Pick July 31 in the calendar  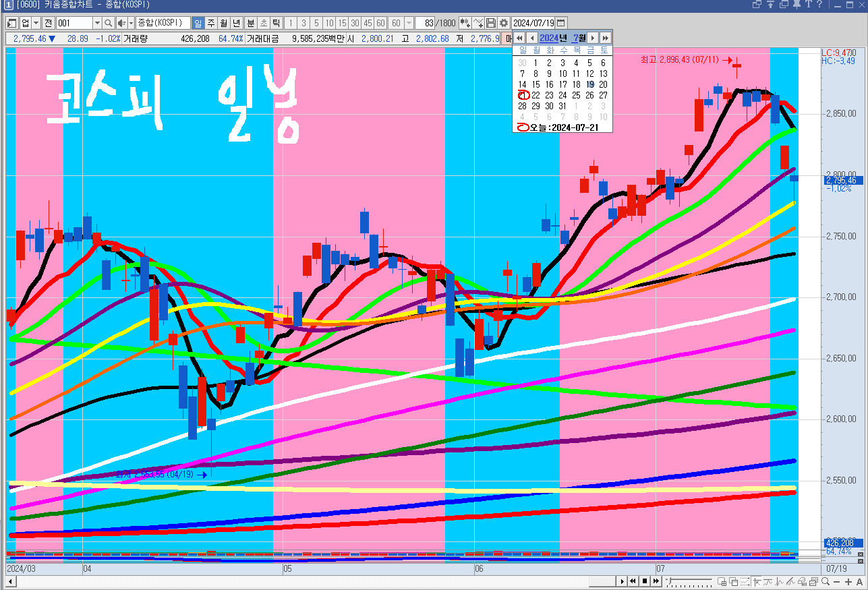[563, 106]
